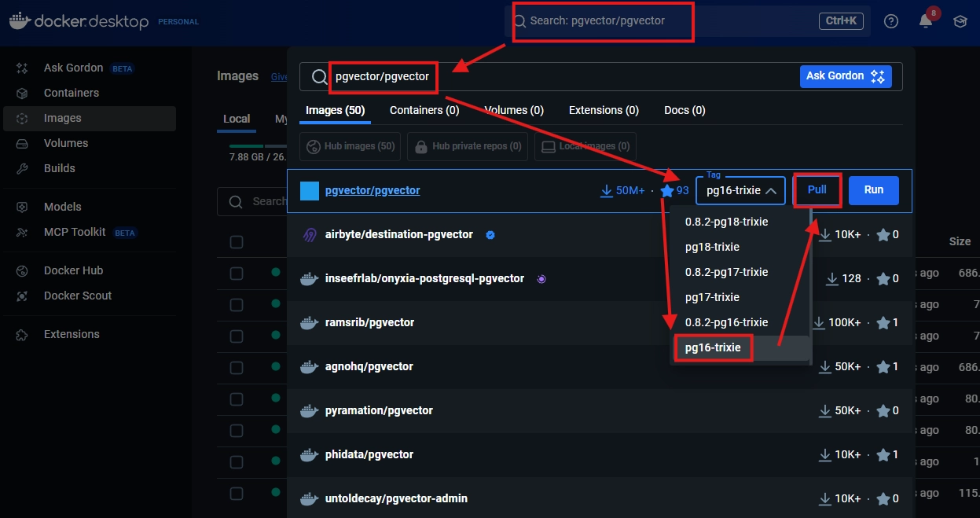Switch to Volumes (0) tab
The height and width of the screenshot is (518, 980).
[x=514, y=111]
